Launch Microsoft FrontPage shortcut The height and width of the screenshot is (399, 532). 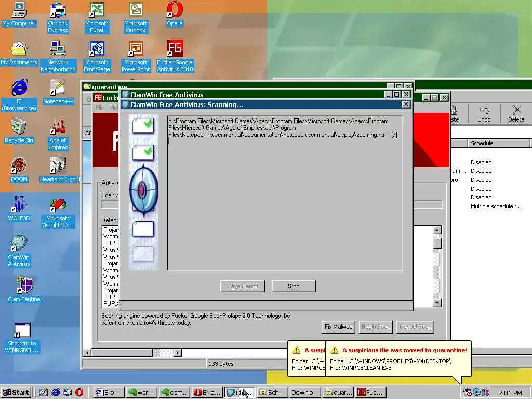point(97,56)
